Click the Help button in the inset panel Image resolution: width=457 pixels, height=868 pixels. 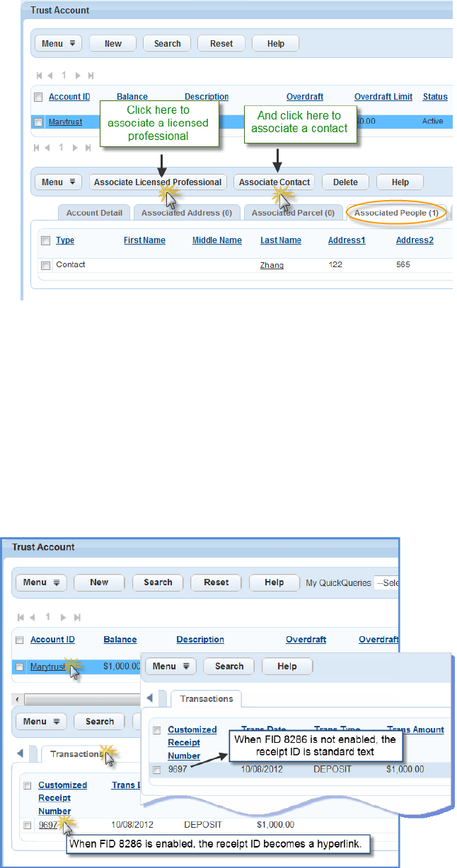[x=287, y=666]
